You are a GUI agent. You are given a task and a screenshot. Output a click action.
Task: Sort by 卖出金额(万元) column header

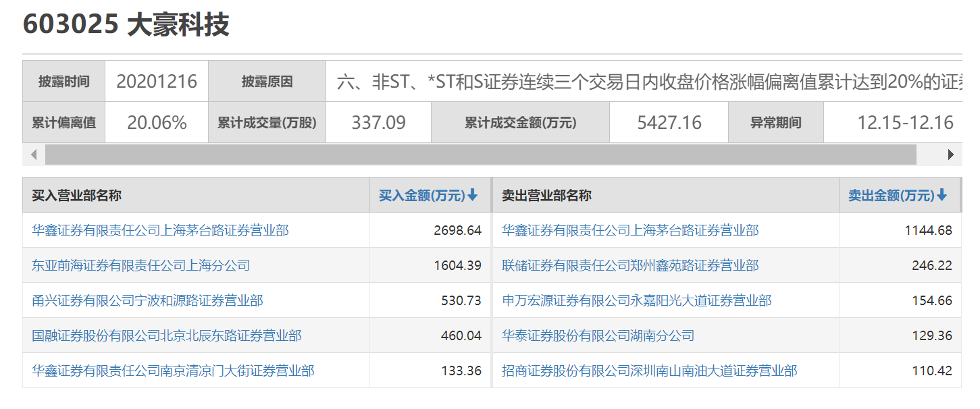pos(898,196)
